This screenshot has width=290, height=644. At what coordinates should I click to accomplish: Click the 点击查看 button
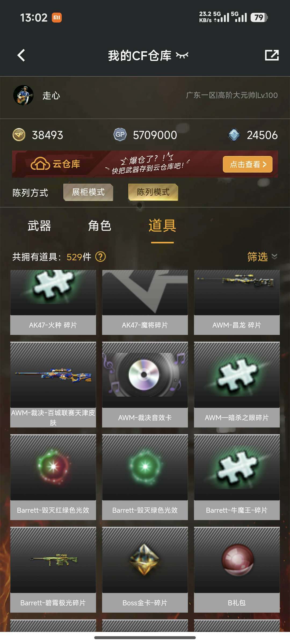tap(248, 164)
